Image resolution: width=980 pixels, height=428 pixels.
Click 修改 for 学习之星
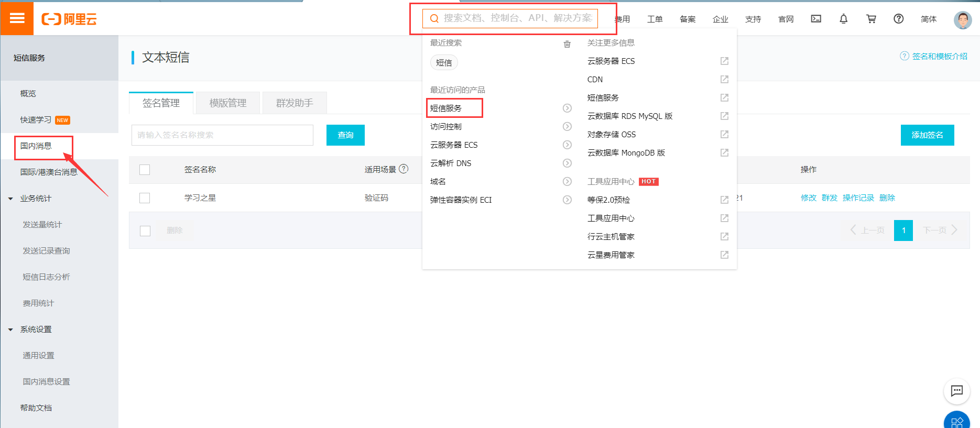point(809,198)
